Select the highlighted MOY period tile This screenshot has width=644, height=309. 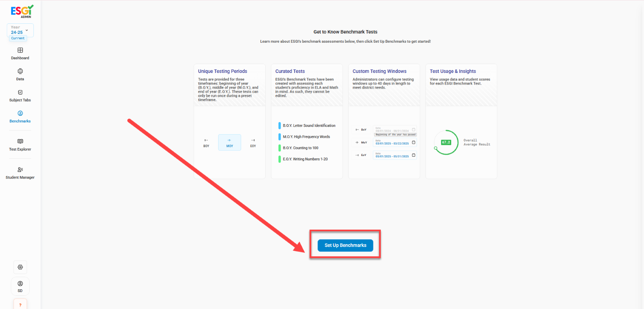(229, 143)
